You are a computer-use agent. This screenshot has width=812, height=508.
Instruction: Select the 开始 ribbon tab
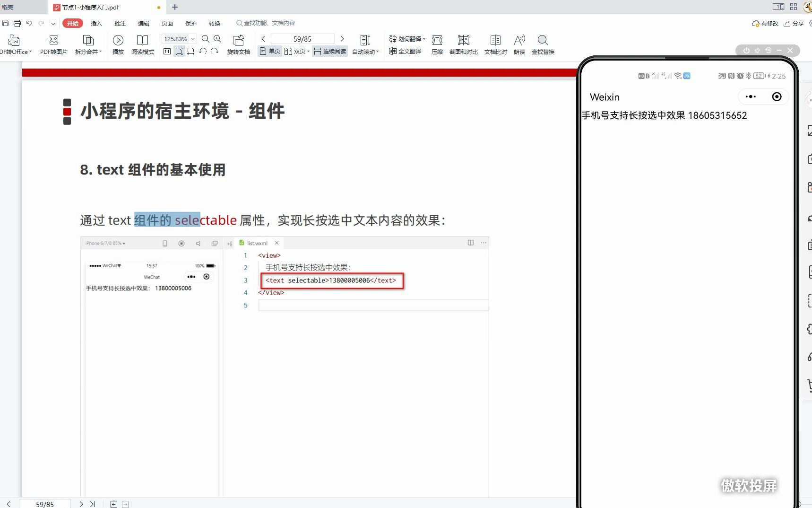click(x=73, y=23)
